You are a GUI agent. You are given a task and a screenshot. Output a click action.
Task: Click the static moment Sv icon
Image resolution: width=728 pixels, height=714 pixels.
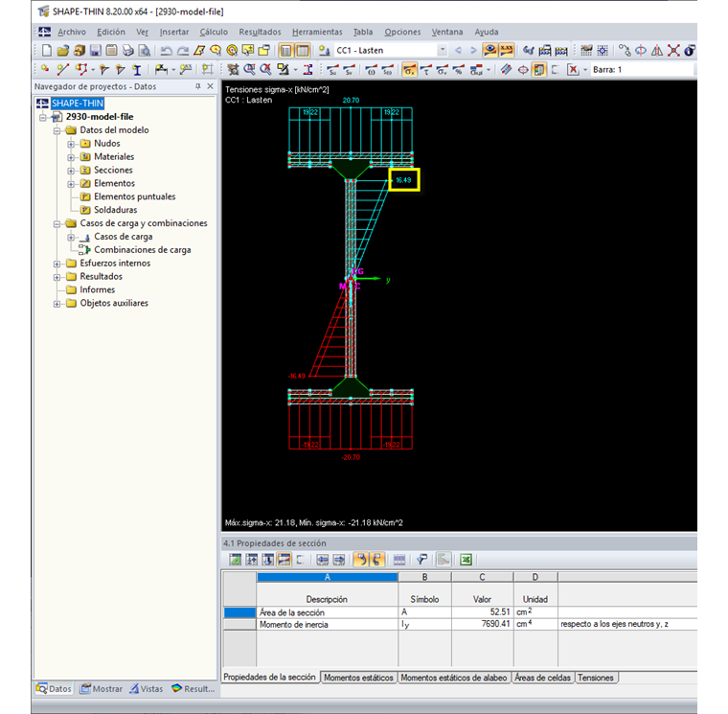coord(349,70)
